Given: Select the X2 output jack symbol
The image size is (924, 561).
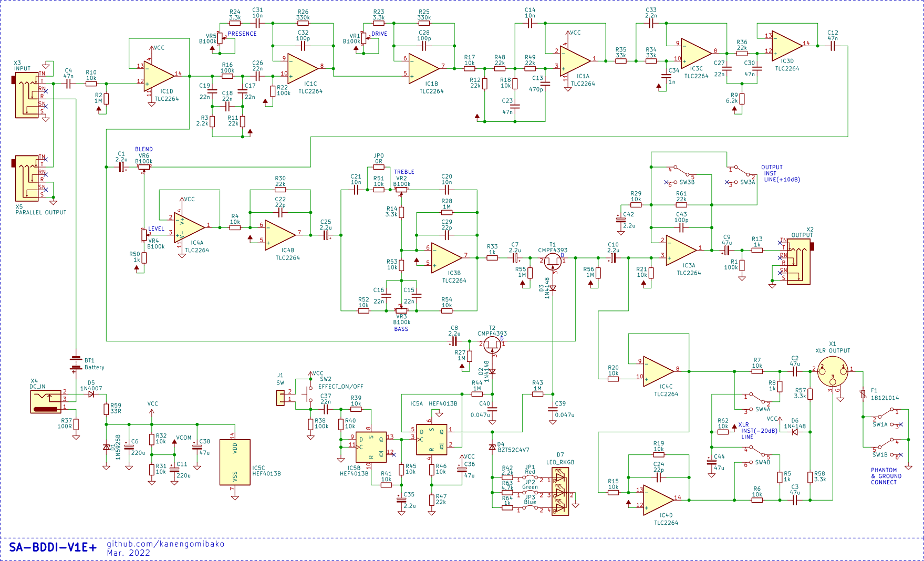Looking at the screenshot, I should click(800, 262).
